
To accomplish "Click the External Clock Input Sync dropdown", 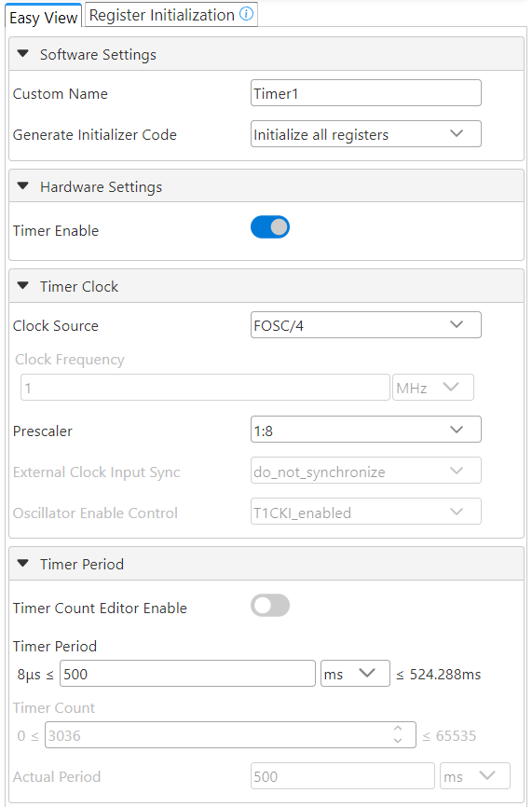I will (x=366, y=471).
